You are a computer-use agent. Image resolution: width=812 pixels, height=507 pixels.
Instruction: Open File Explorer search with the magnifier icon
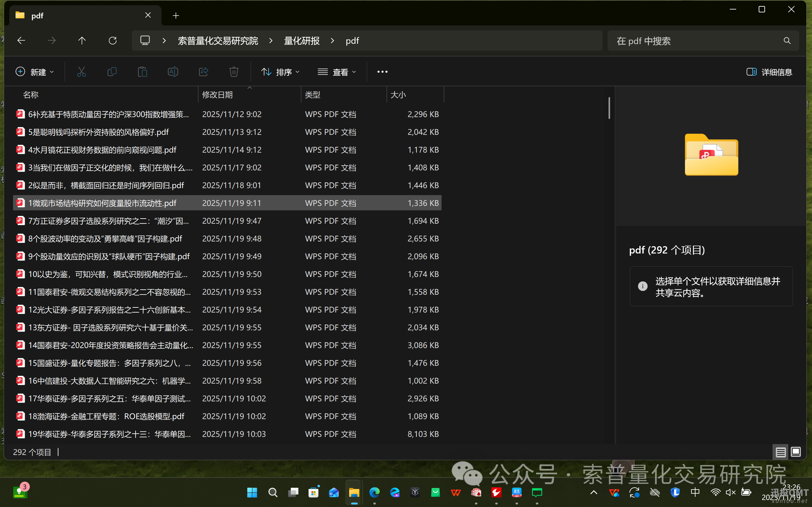point(787,41)
